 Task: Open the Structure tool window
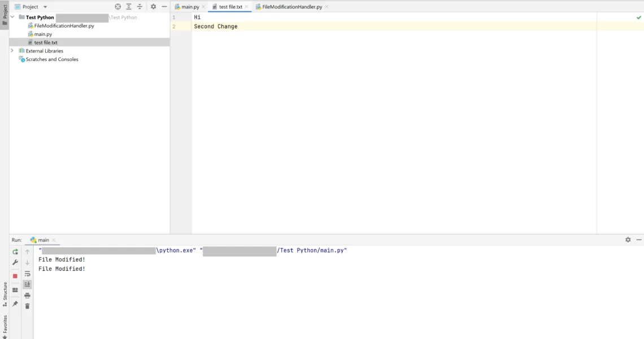point(5,294)
